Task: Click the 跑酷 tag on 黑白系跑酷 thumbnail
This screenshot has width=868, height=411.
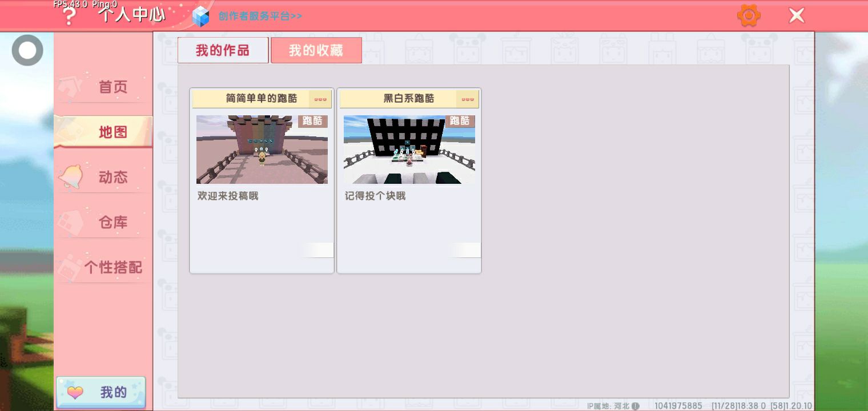Action: click(x=460, y=121)
